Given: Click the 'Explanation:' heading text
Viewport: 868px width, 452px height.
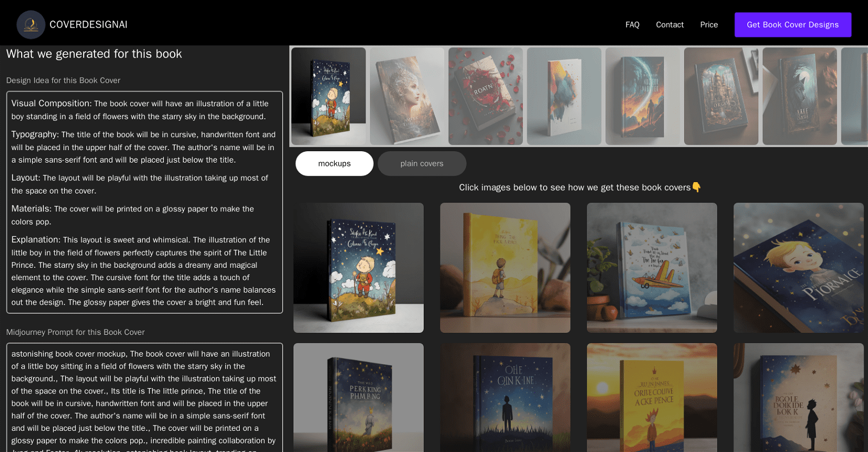Looking at the screenshot, I should (x=36, y=240).
